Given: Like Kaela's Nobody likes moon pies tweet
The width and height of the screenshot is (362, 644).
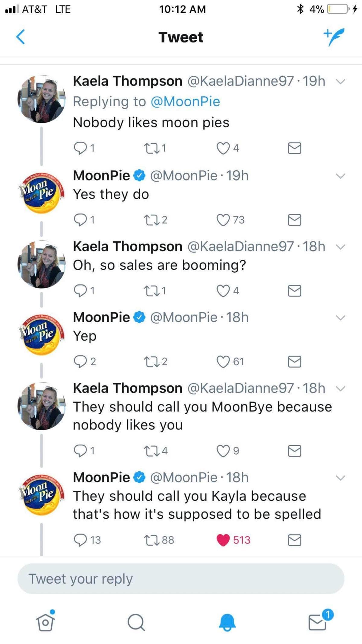Looking at the screenshot, I should pos(223,148).
